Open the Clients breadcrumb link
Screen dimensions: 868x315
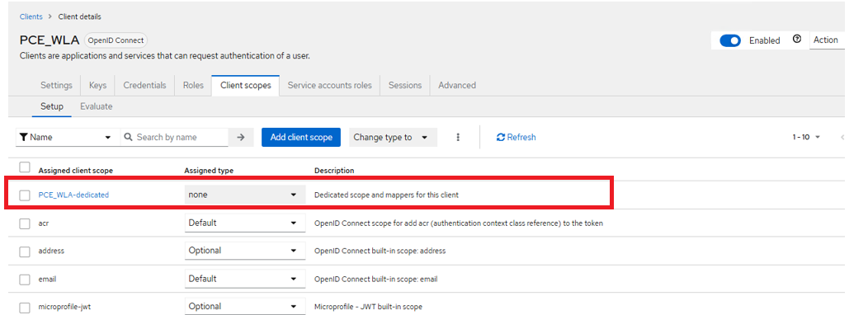[31, 16]
